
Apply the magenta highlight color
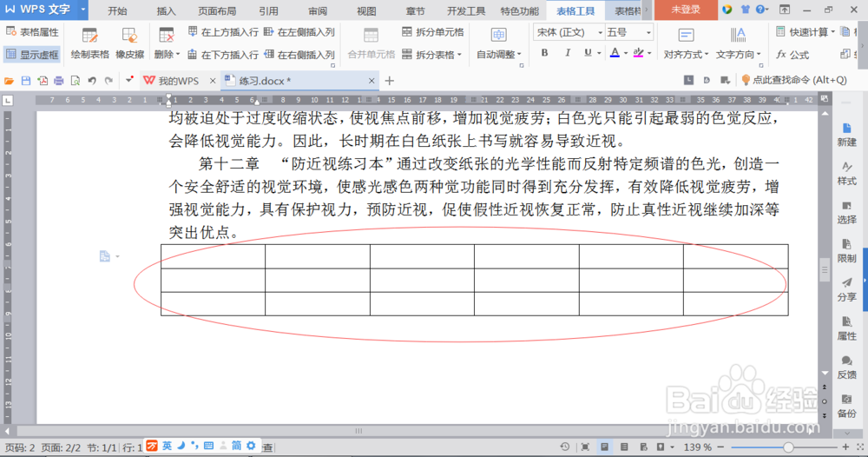[x=638, y=53]
